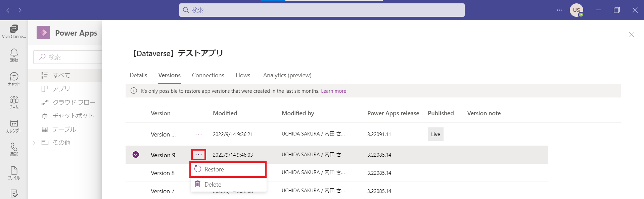Close the app details panel
This screenshot has width=644, height=199.
click(x=632, y=35)
